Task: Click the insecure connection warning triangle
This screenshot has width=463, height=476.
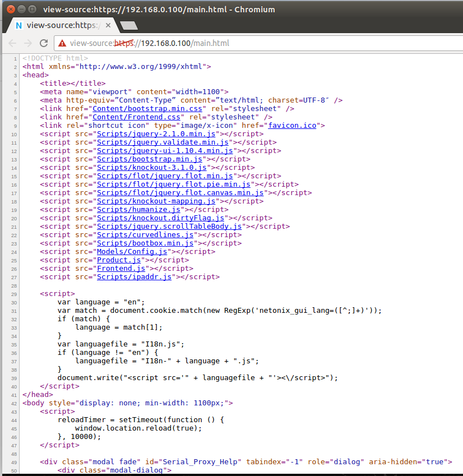Action: (x=63, y=43)
